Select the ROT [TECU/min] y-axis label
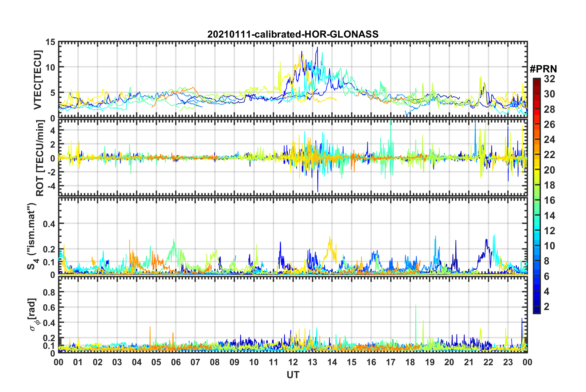This screenshot has height=392, width=586. pos(40,158)
